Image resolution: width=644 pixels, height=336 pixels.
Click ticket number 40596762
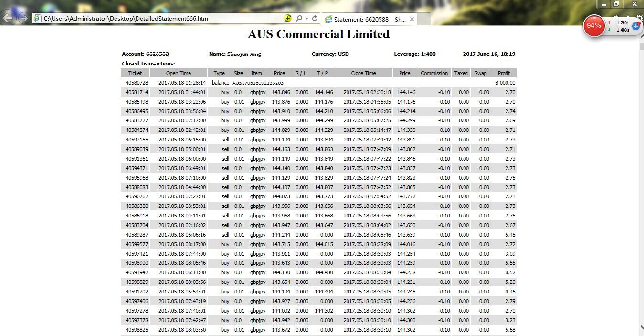point(137,196)
